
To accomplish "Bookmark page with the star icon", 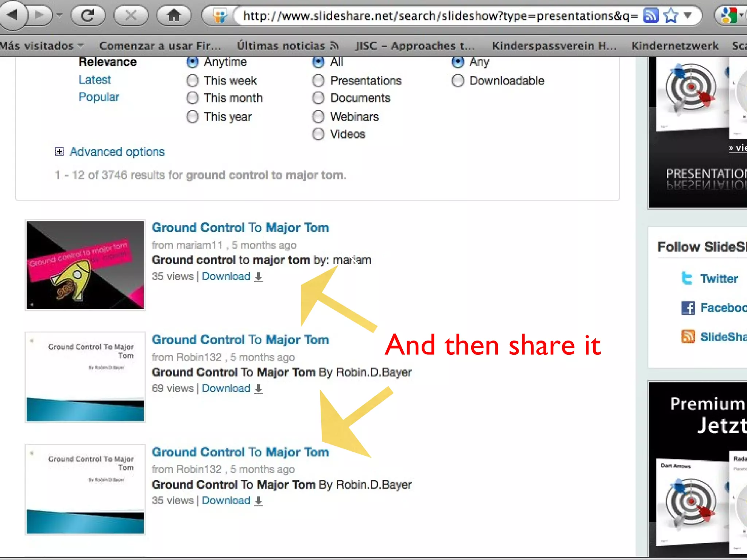I will [x=670, y=16].
